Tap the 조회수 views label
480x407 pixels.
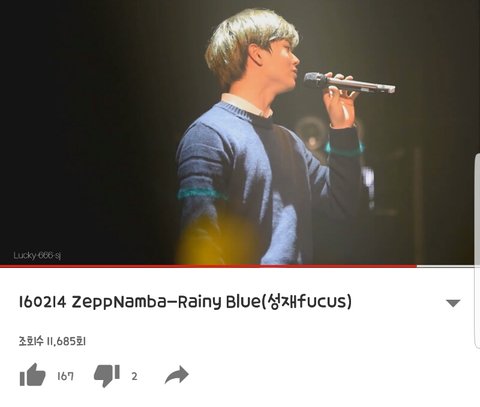[x=31, y=342]
